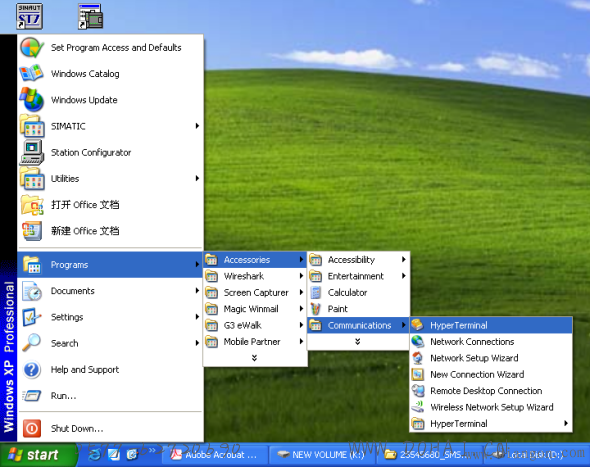Viewport: 590px width, 467px height.
Task: Open the SINAUT ST7 desktop shortcut
Action: pyautogui.click(x=29, y=16)
